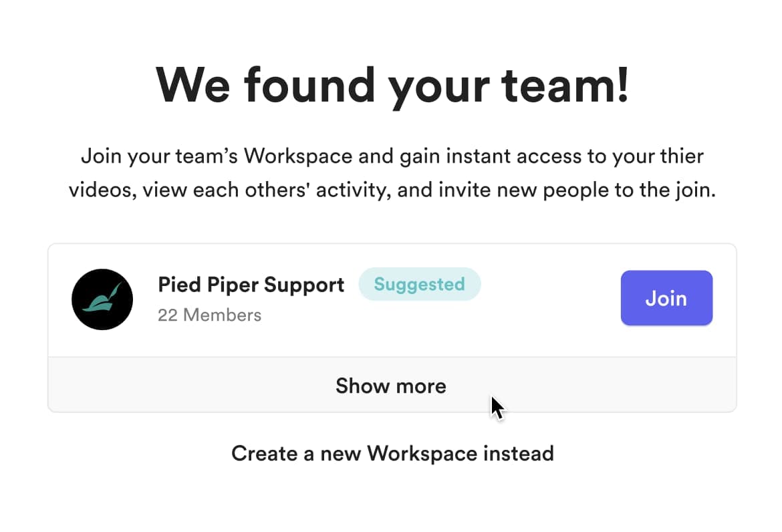
Task: Click the teal Suggested label pill
Action: pos(420,284)
